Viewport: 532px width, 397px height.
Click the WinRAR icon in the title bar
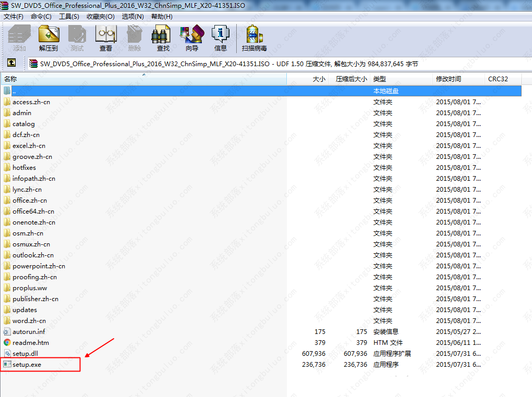coord(4,5)
